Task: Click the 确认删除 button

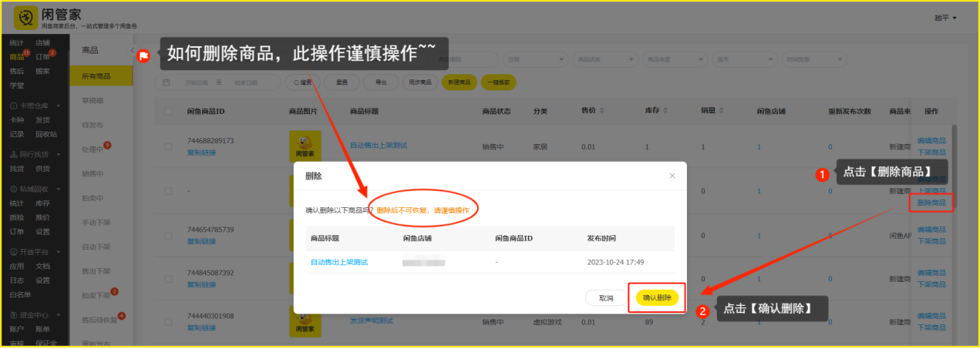Action: pos(657,298)
